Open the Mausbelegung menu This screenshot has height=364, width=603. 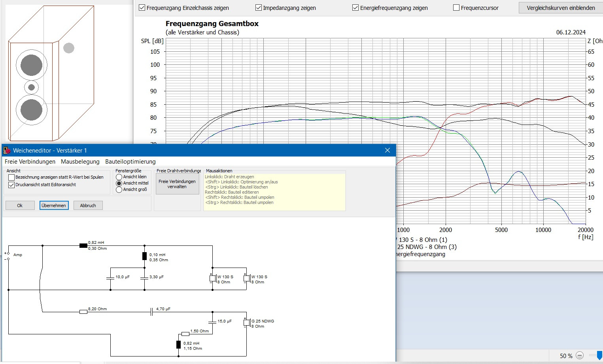(x=80, y=162)
